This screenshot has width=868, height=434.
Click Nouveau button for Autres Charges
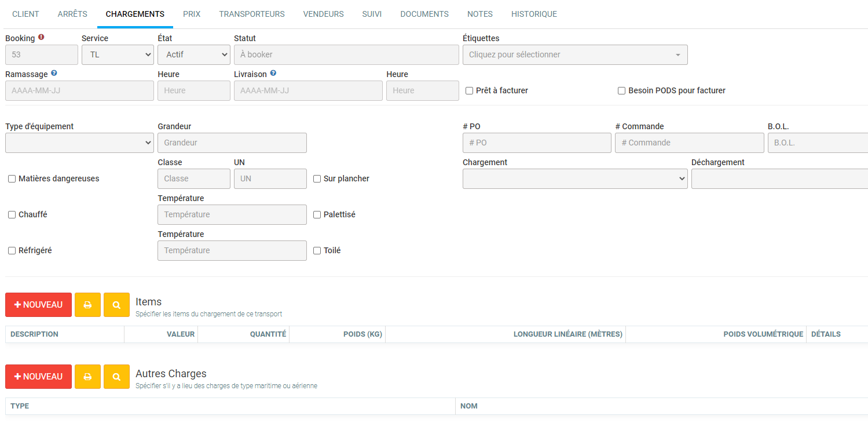coord(38,377)
